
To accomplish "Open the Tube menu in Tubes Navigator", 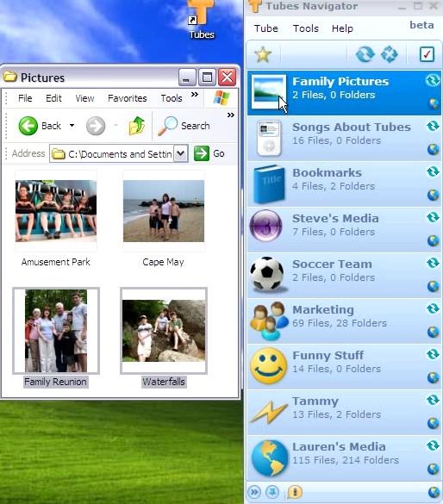I will 265,28.
